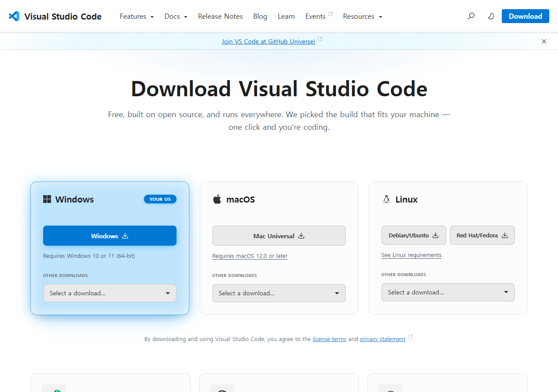Open the Docs dropdown menu

click(176, 16)
